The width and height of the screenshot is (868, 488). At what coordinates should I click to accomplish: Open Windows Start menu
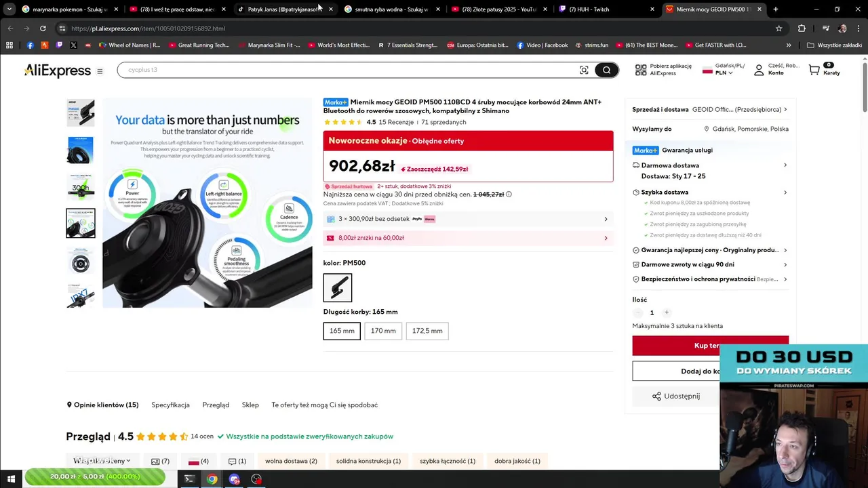pyautogui.click(x=11, y=479)
